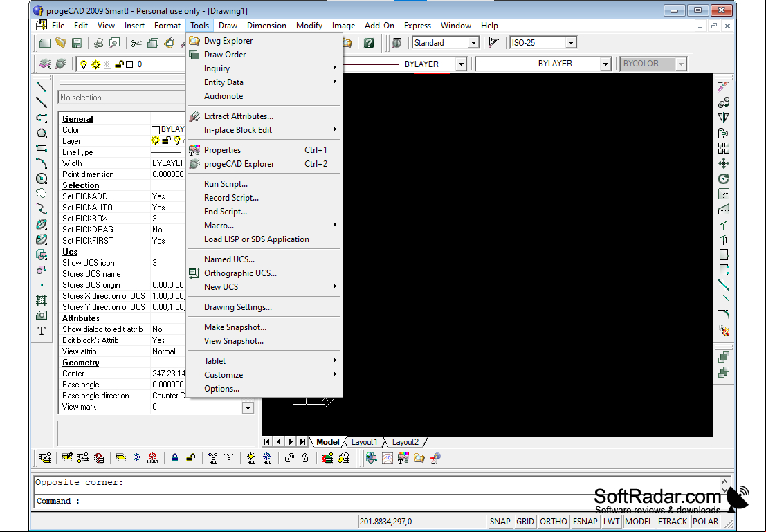
Task: Select the Circle draw tool
Action: pos(42,178)
